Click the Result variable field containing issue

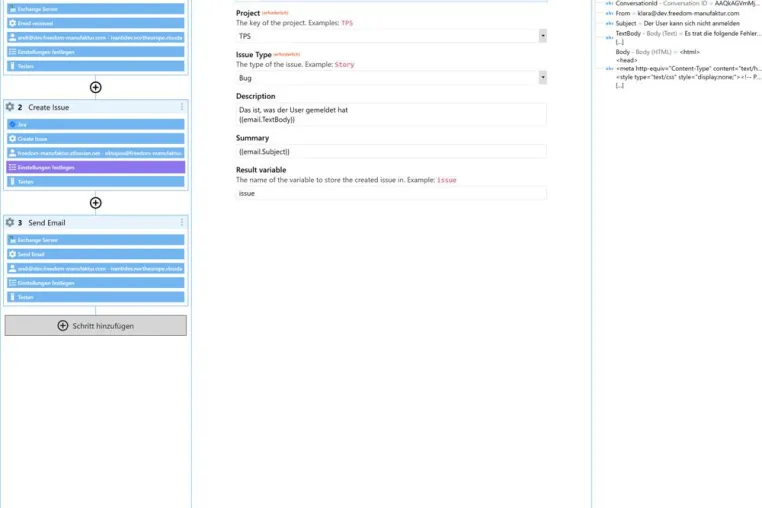coord(391,193)
